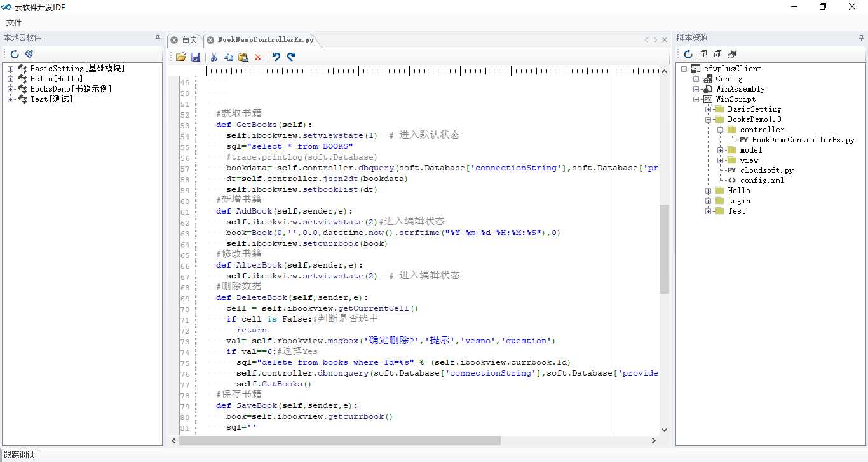
Task: Expand the model folder
Action: 721,150
